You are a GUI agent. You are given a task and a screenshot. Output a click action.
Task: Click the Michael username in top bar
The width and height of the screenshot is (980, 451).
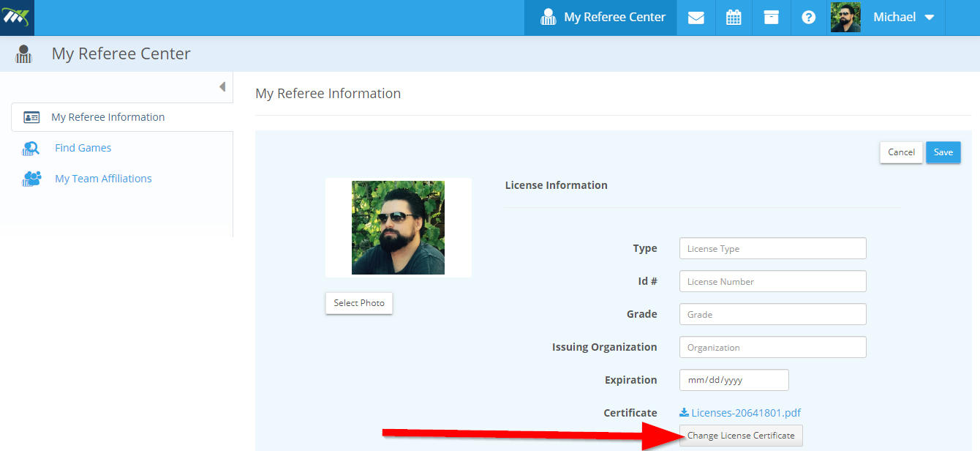coord(894,18)
